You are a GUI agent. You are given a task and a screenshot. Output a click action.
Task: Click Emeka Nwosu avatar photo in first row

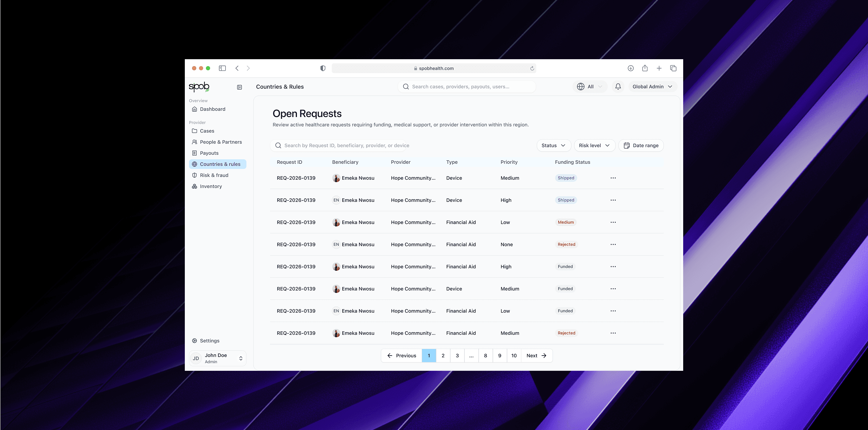click(x=336, y=178)
